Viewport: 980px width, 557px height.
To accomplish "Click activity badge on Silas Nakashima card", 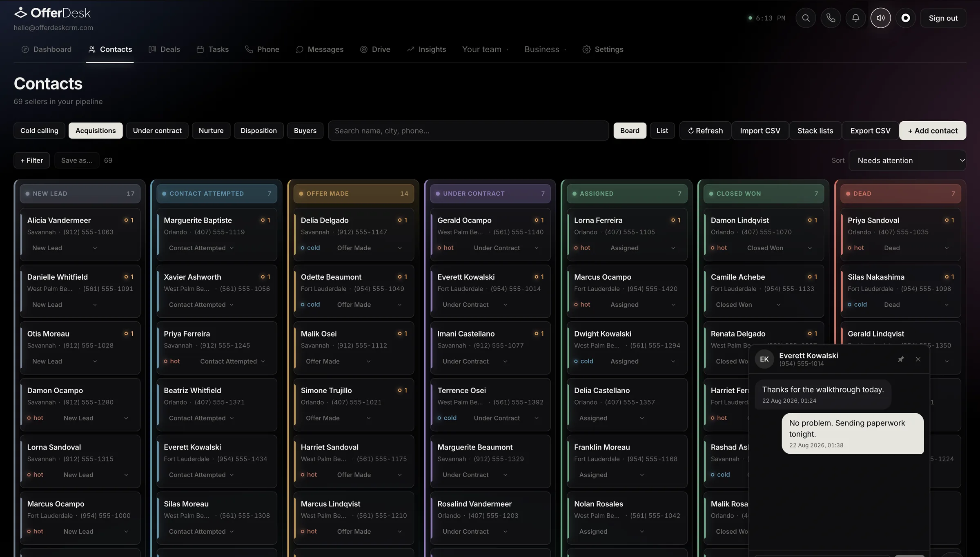I will (x=949, y=277).
